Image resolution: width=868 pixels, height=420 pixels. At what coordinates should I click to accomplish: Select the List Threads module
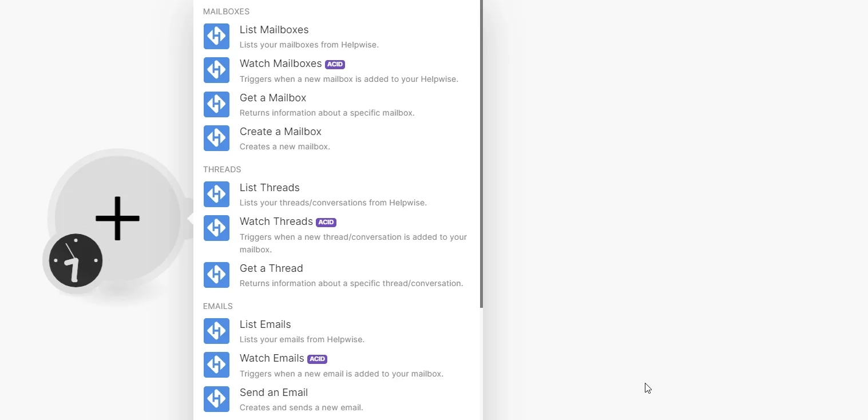pyautogui.click(x=338, y=195)
